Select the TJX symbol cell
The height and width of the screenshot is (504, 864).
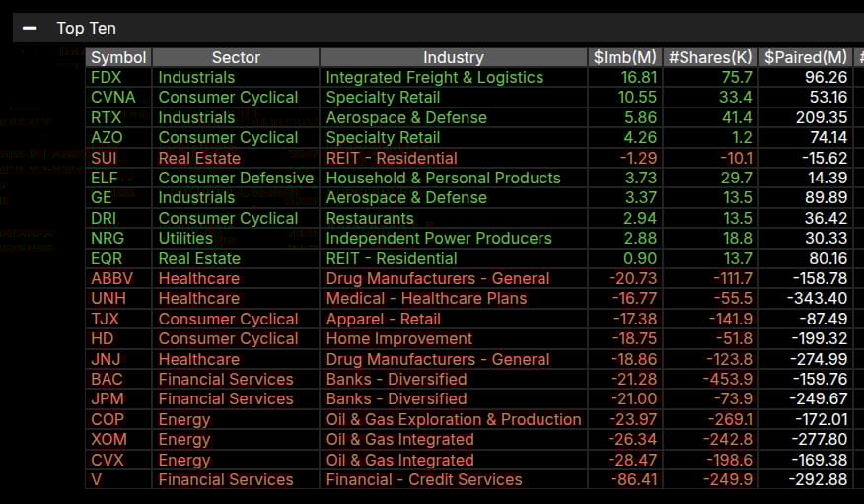118,319
